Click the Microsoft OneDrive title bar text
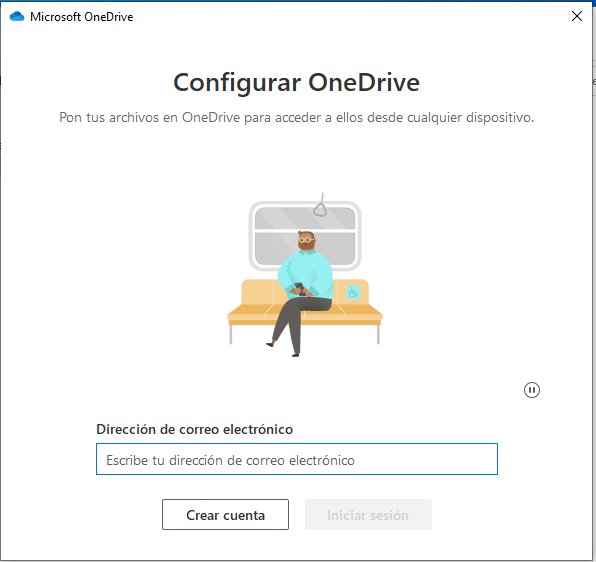 click(x=82, y=17)
